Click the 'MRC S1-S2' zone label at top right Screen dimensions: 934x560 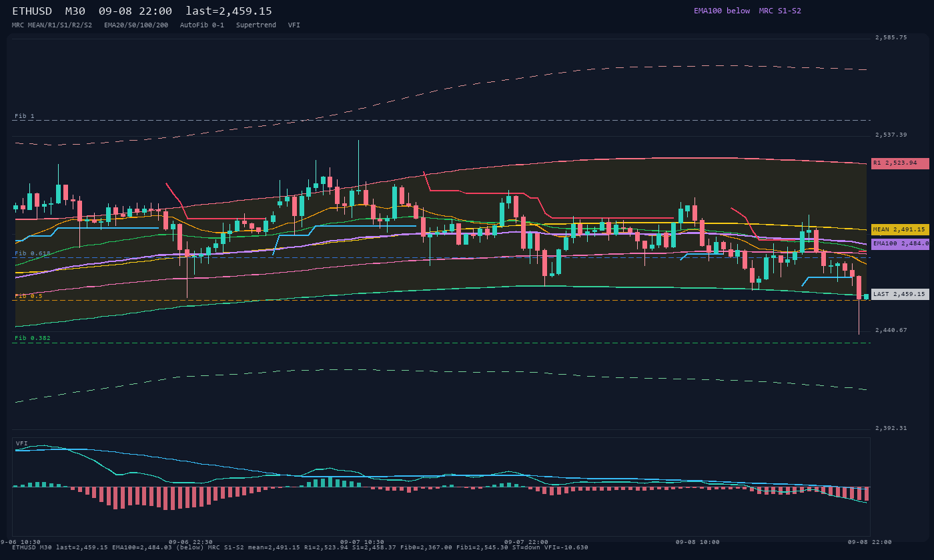pyautogui.click(x=780, y=11)
